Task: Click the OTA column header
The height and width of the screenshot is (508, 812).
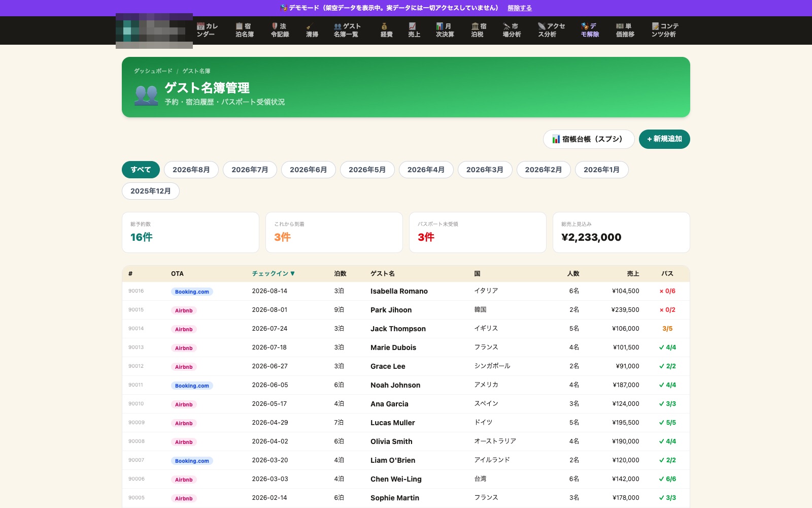Action: click(177, 274)
